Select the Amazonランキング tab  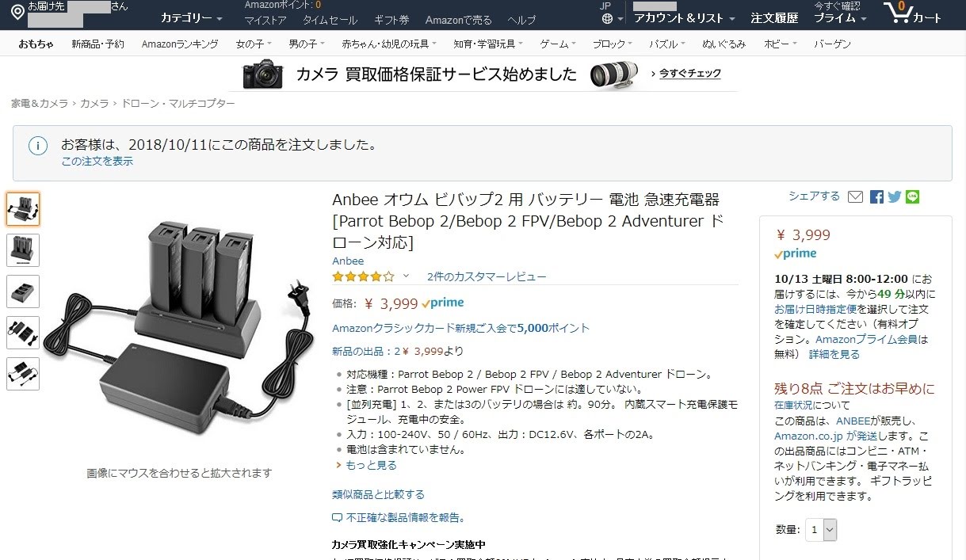180,44
